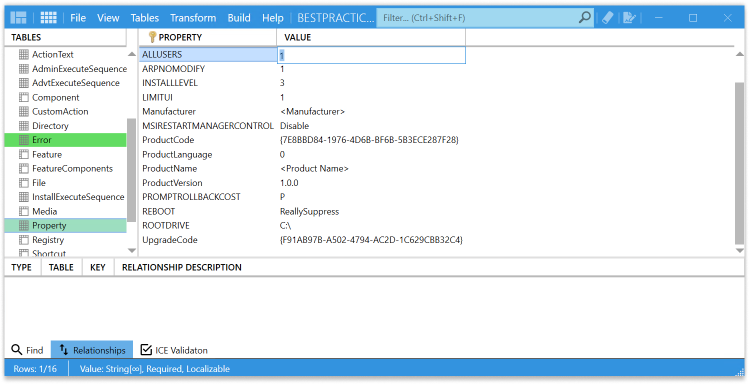Switch to the Find tab
This screenshot has width=749, height=384.
27,350
